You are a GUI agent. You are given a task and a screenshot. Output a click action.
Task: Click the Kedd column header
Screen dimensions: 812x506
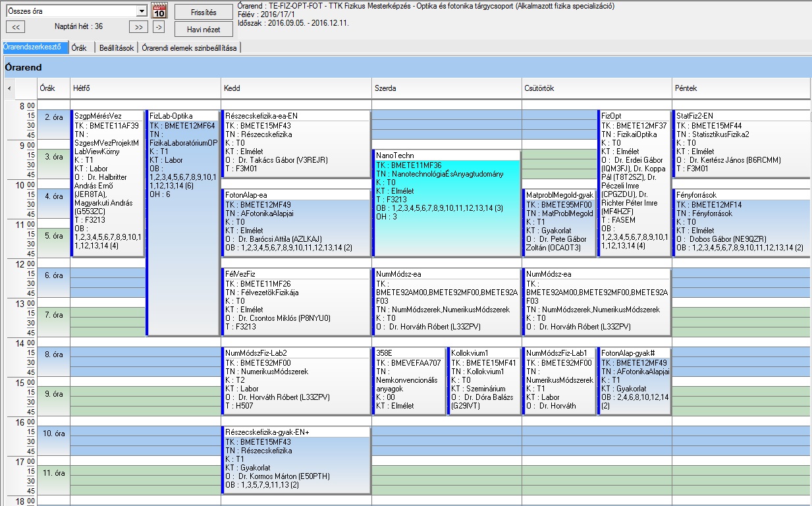click(x=296, y=88)
